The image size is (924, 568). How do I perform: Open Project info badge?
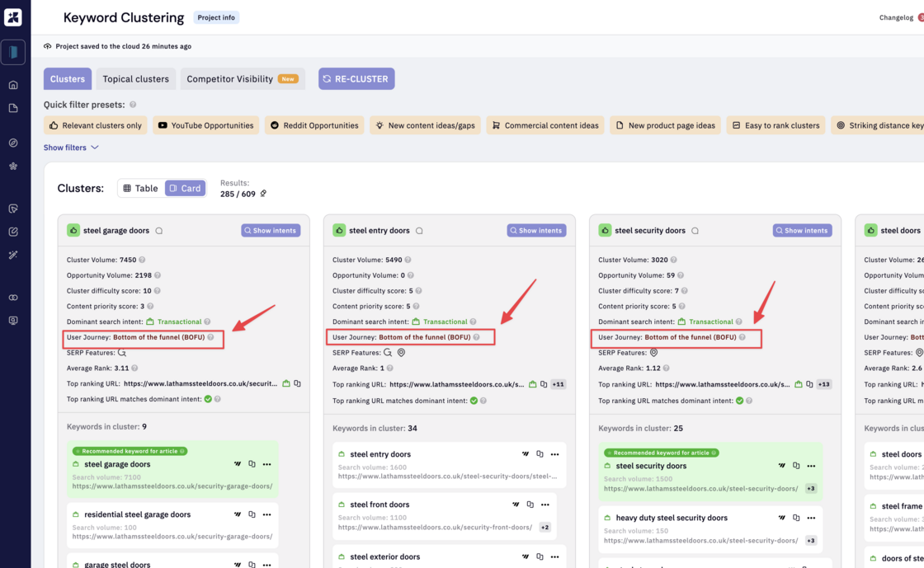point(216,17)
